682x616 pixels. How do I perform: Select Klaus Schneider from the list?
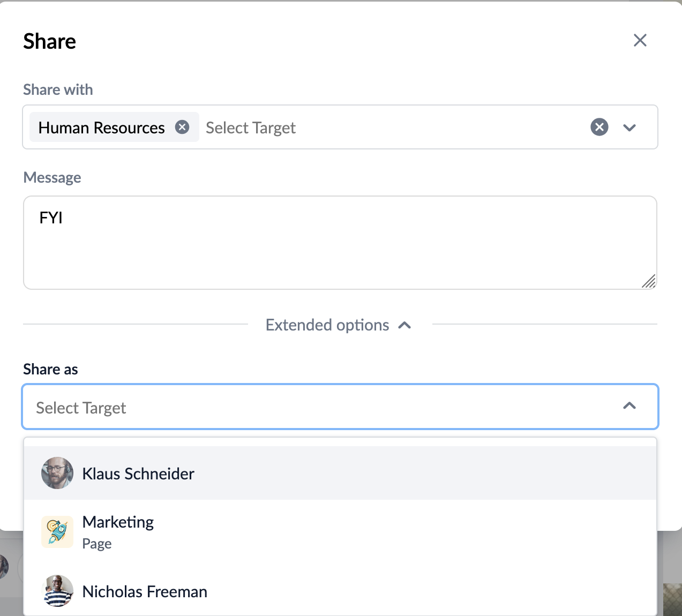pos(340,473)
